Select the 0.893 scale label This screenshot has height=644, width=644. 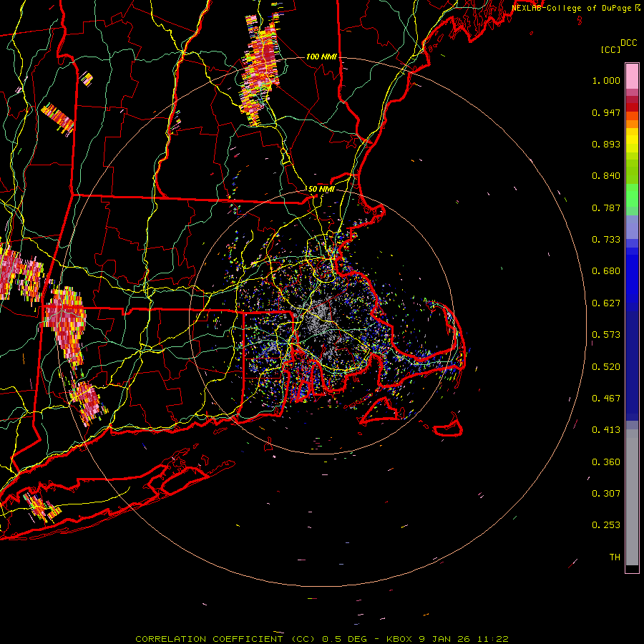point(606,144)
